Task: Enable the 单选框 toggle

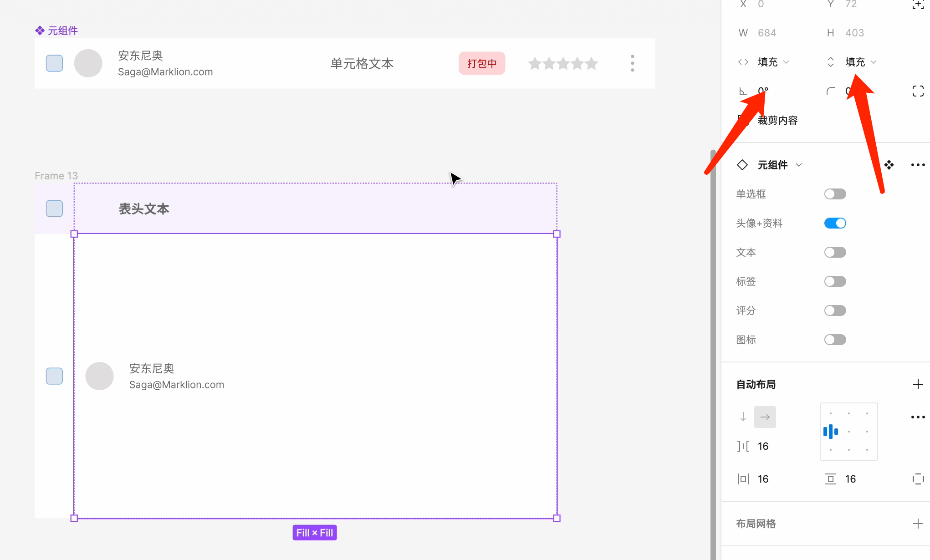Action: 835,193
